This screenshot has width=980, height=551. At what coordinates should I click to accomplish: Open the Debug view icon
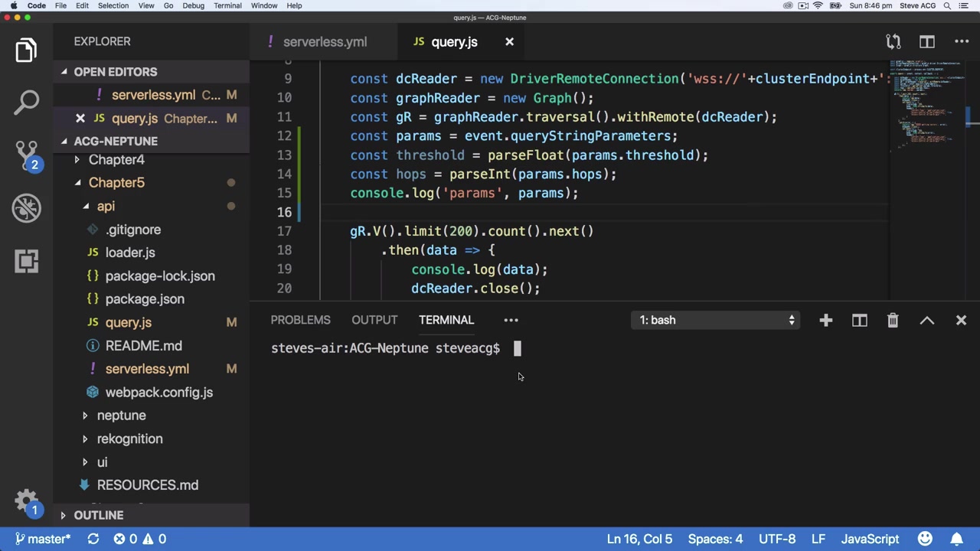tap(26, 208)
